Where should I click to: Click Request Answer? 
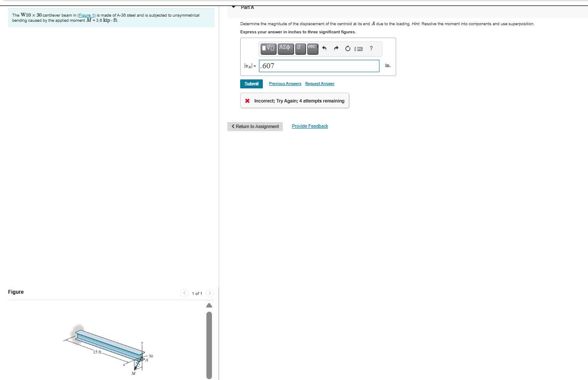pyautogui.click(x=320, y=83)
